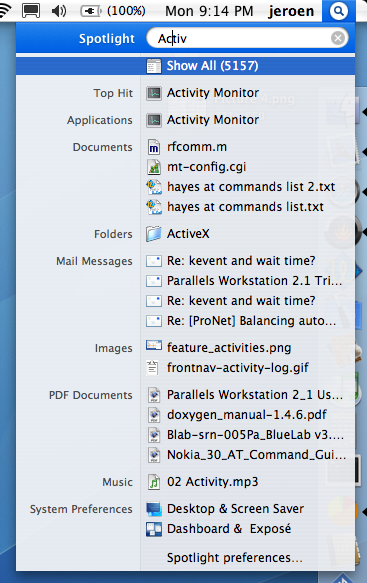Click Parallels Workstation 2.1 mail icon
The image size is (367, 583).
[154, 281]
